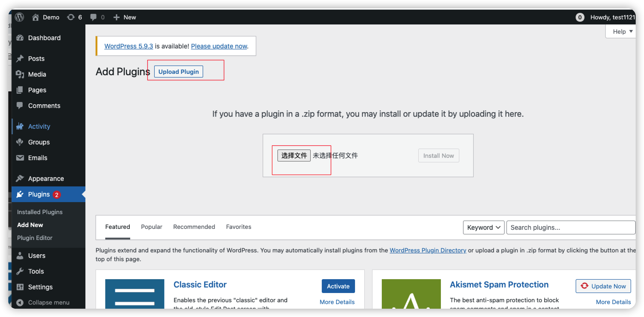The image size is (644, 317).
Task: Open Emails via the envelope icon
Action: [x=20, y=158]
